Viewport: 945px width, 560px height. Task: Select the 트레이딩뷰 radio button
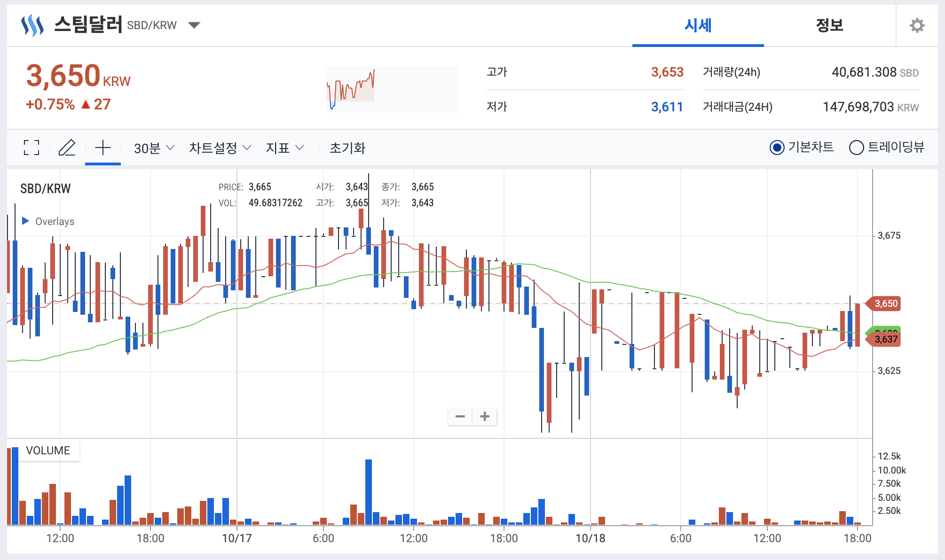pos(856,148)
